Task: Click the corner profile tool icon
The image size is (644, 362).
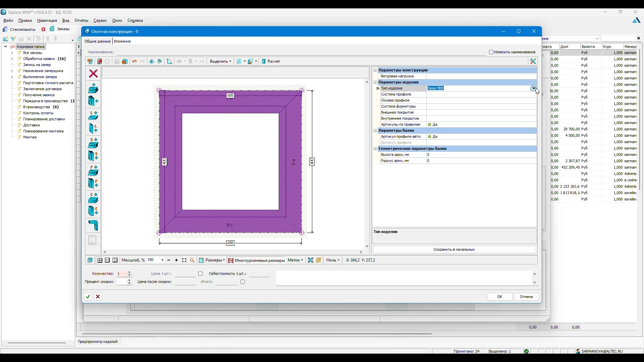Action: pos(93,226)
